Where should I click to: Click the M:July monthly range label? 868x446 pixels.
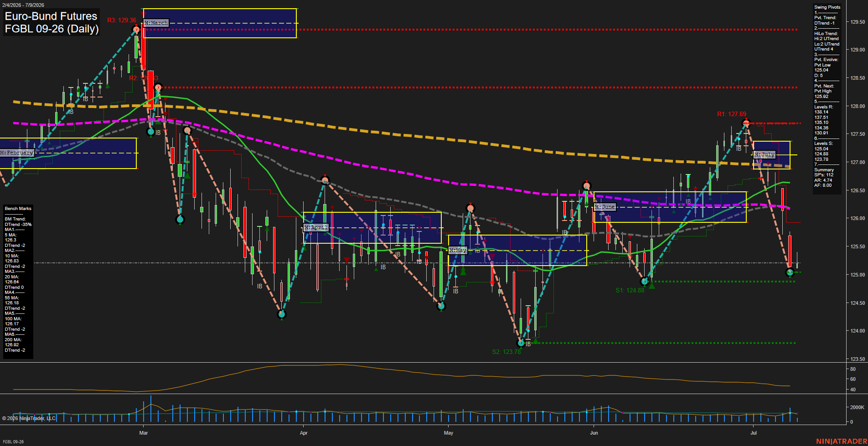pyautogui.click(x=765, y=154)
